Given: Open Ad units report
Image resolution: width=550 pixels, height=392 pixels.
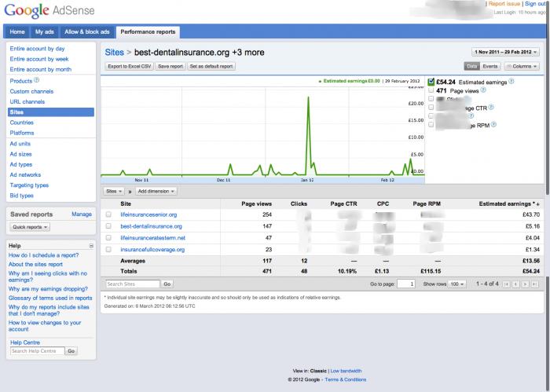Looking at the screenshot, I should (x=20, y=144).
